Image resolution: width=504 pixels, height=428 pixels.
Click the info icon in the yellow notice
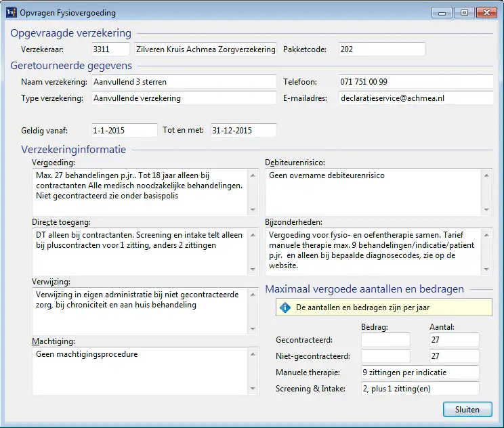click(x=285, y=307)
